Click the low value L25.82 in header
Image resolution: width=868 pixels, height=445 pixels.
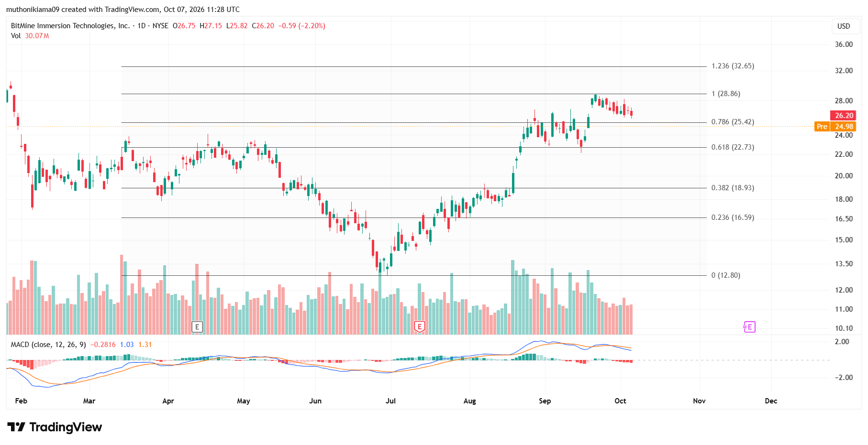coord(237,26)
